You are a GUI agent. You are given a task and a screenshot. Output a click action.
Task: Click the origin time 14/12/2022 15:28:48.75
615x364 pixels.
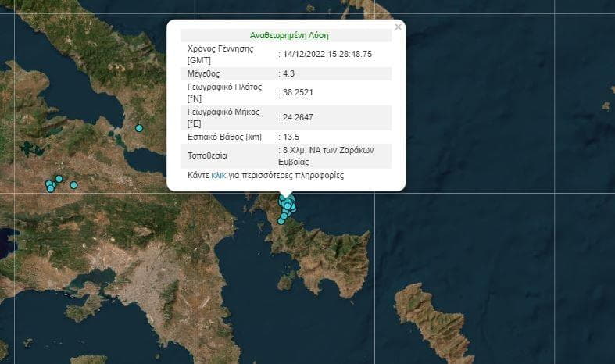coord(327,54)
